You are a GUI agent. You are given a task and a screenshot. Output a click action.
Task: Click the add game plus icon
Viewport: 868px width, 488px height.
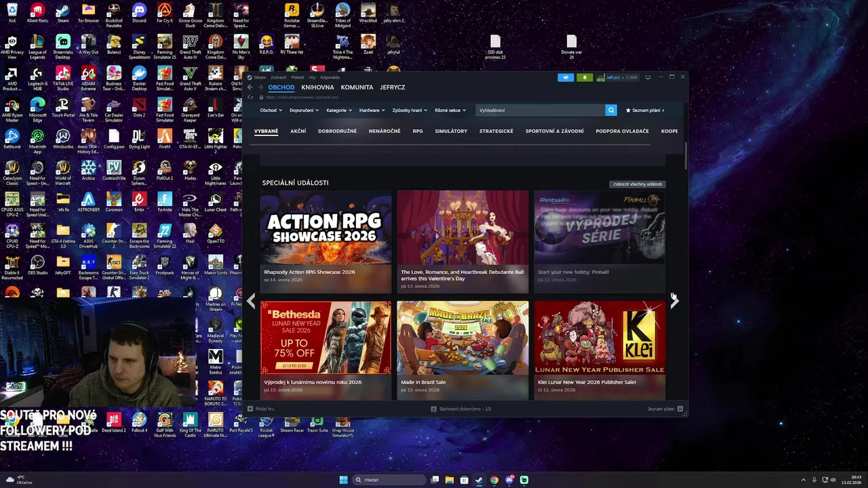[x=250, y=409]
